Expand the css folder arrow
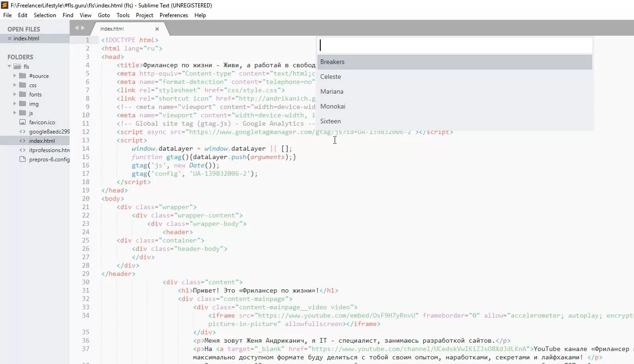This screenshot has width=634, height=364. point(15,85)
